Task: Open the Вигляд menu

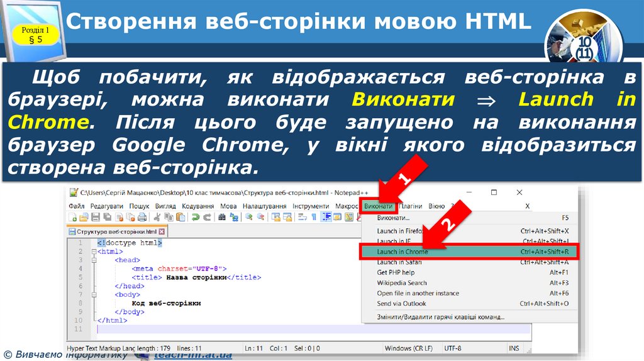Action: [x=165, y=206]
